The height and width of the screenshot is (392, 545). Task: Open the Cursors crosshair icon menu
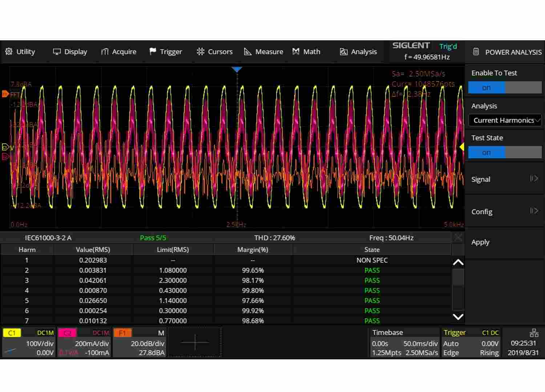(x=200, y=52)
